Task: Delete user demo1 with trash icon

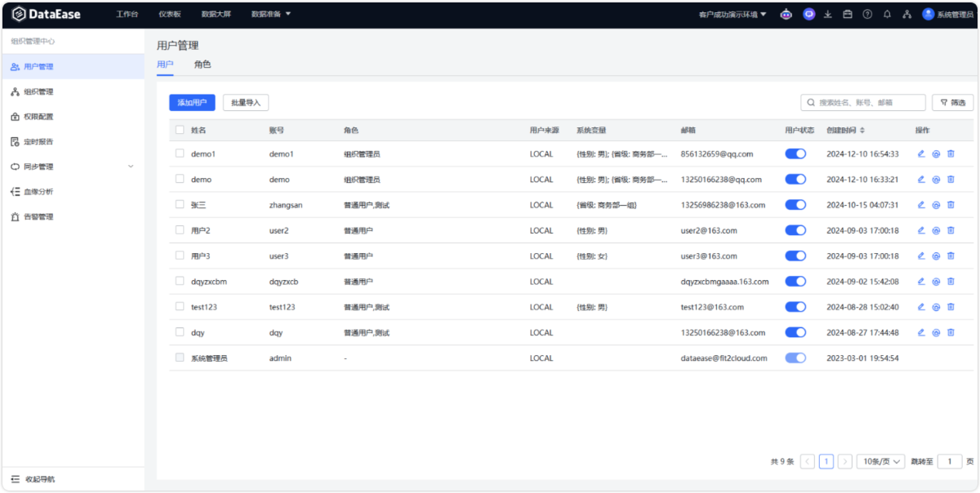Action: [951, 153]
